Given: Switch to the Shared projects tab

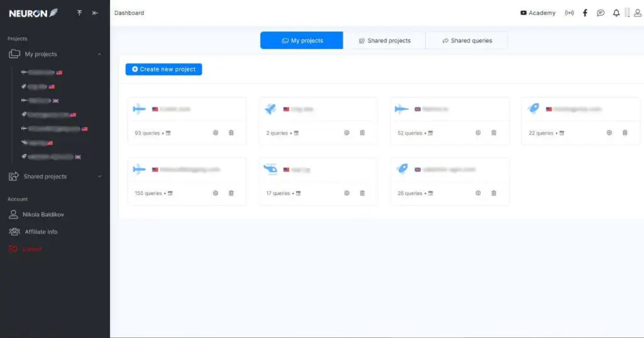Looking at the screenshot, I should pos(384,40).
